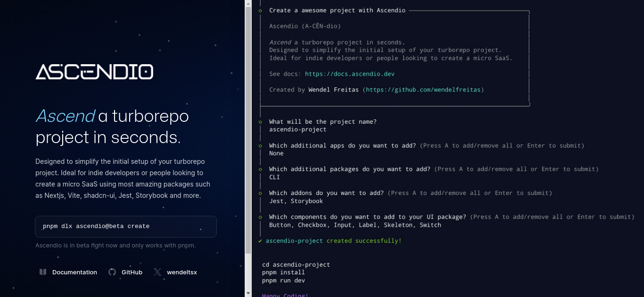Click 'Which additional packages do you want to add?'
Image resolution: width=644 pixels, height=297 pixels.
coord(350,169)
